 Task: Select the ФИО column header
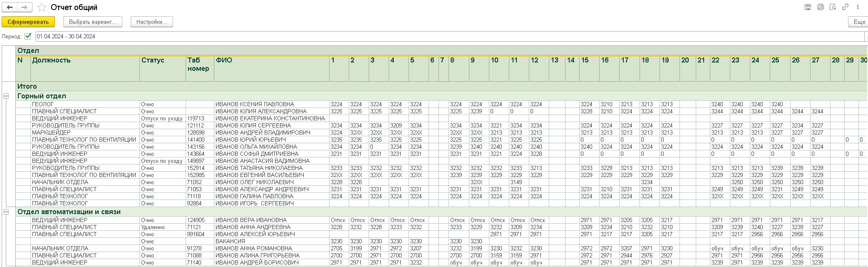[224, 60]
